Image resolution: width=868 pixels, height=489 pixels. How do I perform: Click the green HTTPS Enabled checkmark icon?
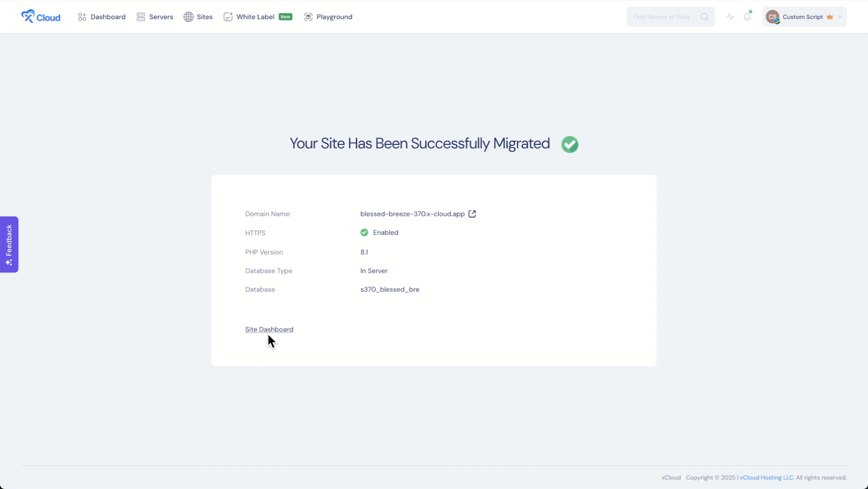[x=363, y=232]
